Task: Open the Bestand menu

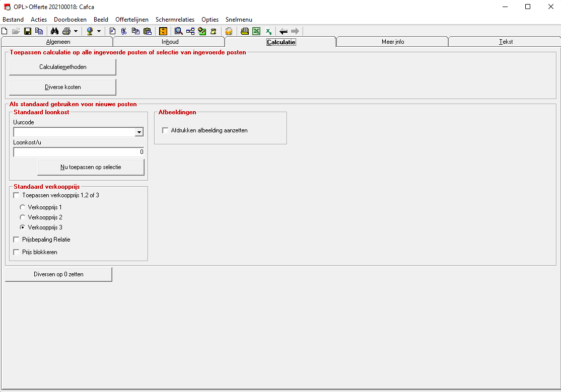Action: [13, 20]
